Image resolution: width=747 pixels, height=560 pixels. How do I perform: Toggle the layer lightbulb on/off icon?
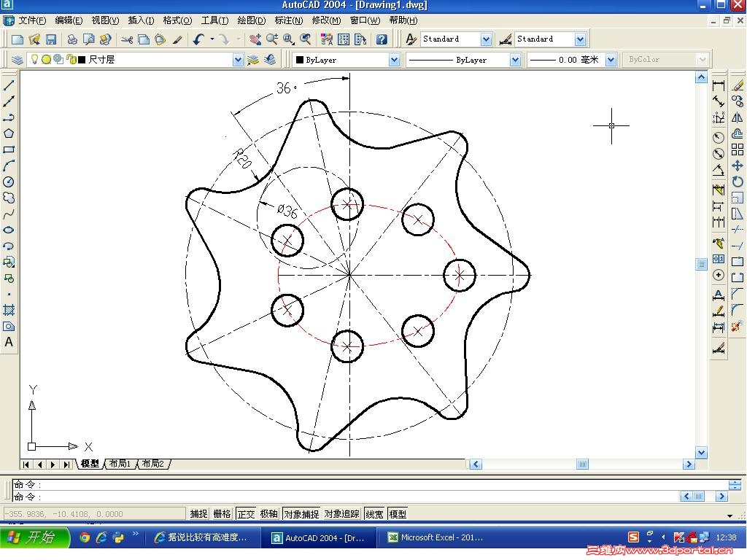point(34,59)
